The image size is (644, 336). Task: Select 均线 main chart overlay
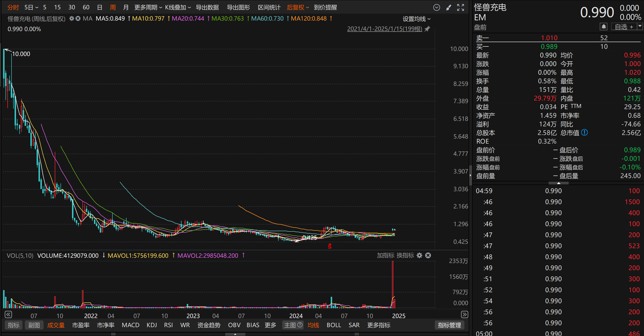click(x=313, y=325)
